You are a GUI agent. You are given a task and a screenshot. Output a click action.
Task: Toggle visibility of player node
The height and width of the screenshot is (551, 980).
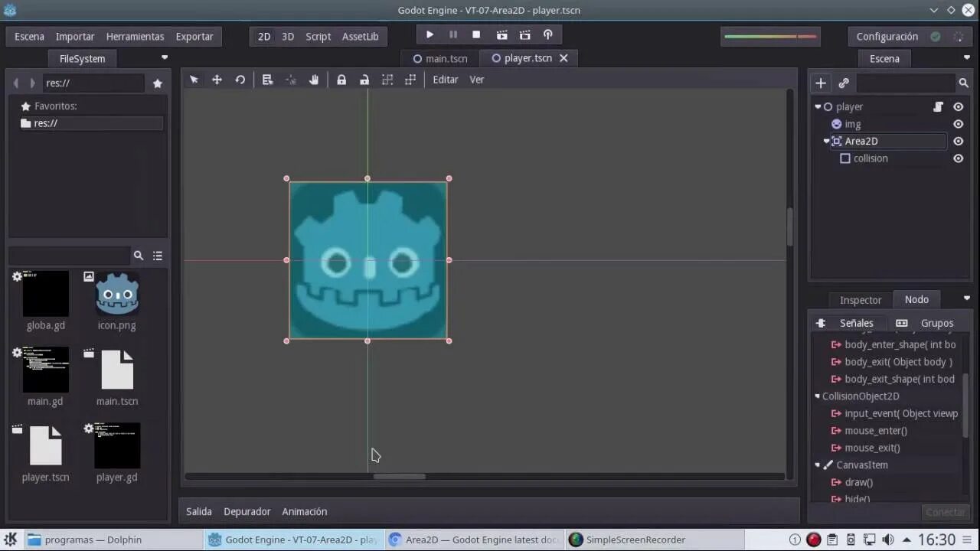tap(958, 107)
